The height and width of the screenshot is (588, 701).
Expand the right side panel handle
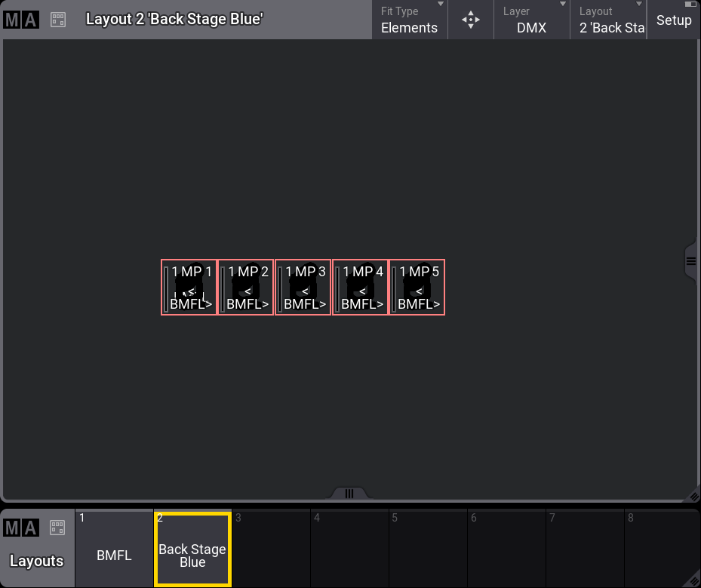691,262
